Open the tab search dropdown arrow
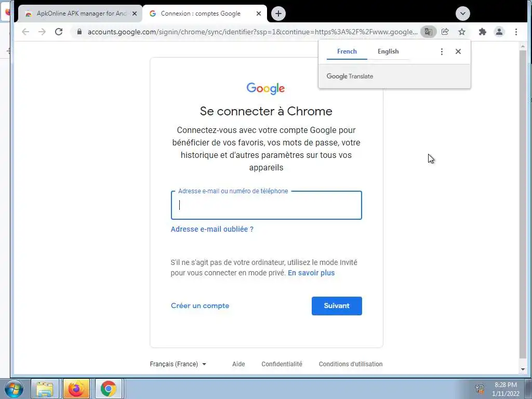532x399 pixels. click(463, 14)
